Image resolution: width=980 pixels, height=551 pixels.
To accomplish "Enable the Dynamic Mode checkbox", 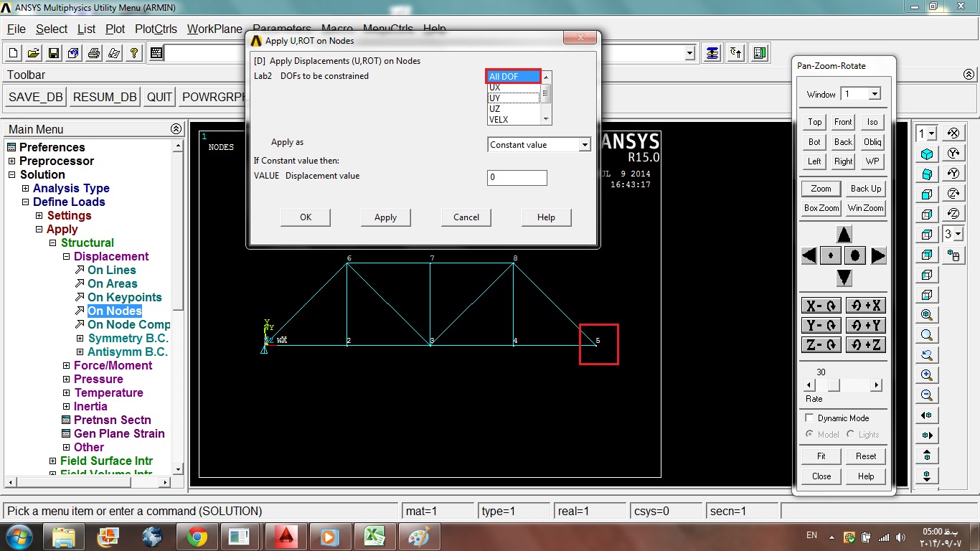I will click(x=810, y=418).
